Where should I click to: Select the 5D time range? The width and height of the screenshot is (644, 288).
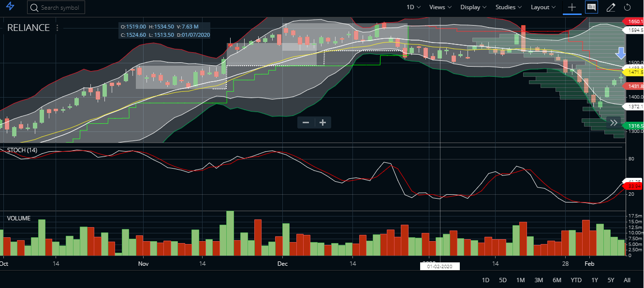(503, 280)
